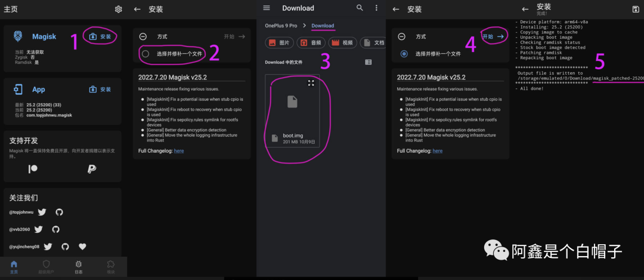Filter by 文档 chip
Image resolution: width=644 pixels, height=280 pixels.
(373, 42)
